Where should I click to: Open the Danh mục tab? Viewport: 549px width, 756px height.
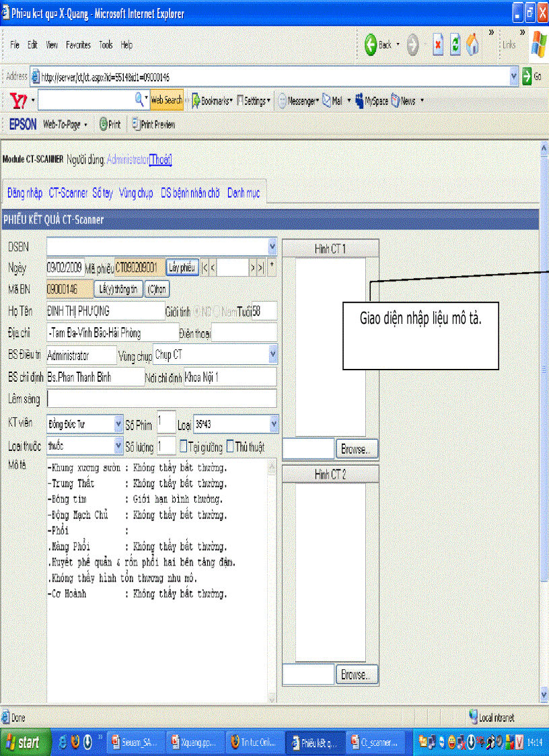[244, 193]
